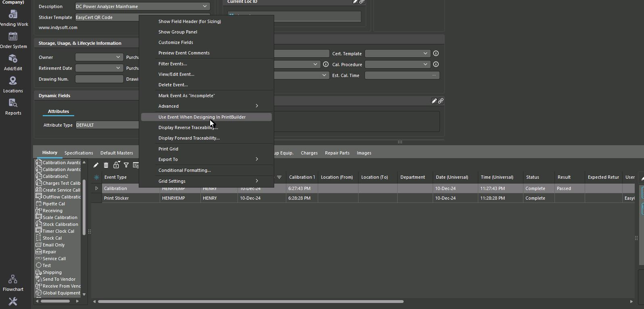
Task: Open the Reports sidebar icon
Action: tap(13, 107)
